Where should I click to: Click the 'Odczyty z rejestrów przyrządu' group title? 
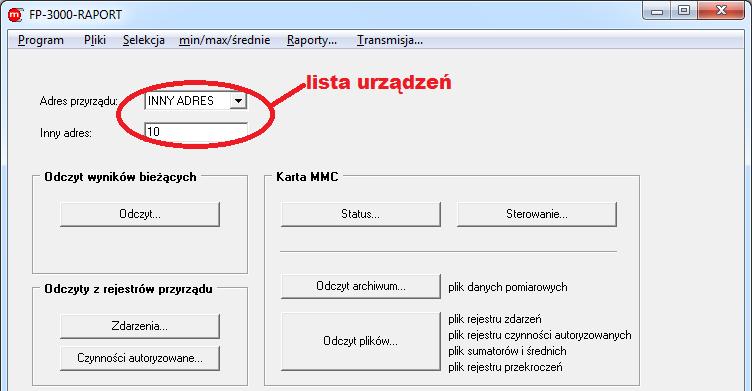(x=129, y=289)
